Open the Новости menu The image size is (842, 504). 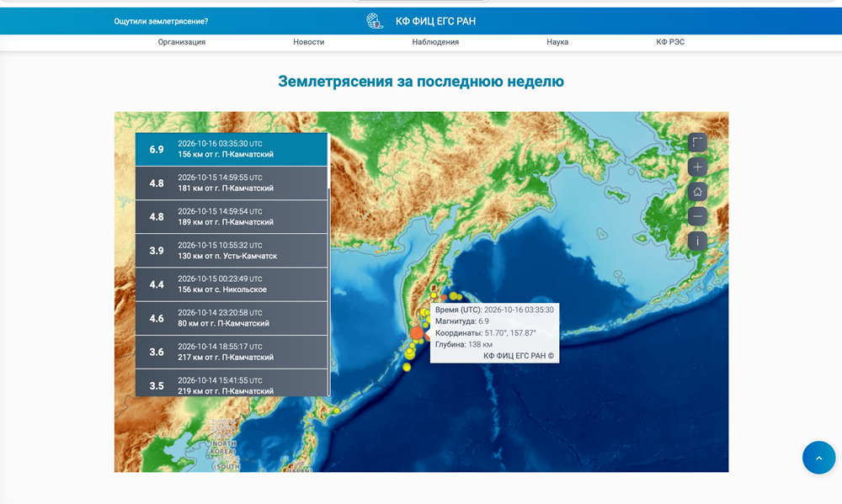tap(309, 42)
